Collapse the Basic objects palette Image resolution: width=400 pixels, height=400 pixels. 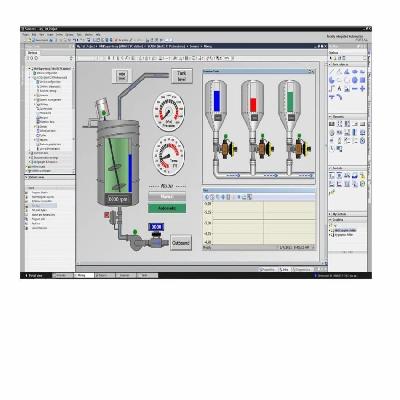click(x=330, y=64)
